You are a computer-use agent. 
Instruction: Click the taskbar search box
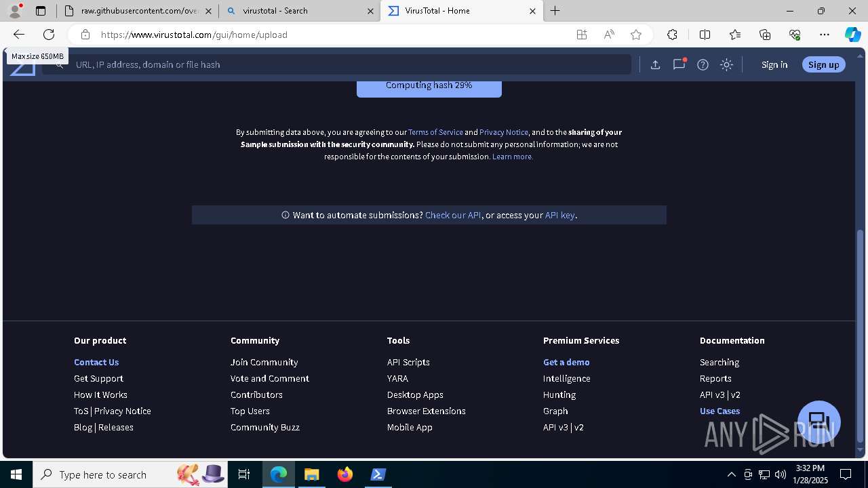132,474
